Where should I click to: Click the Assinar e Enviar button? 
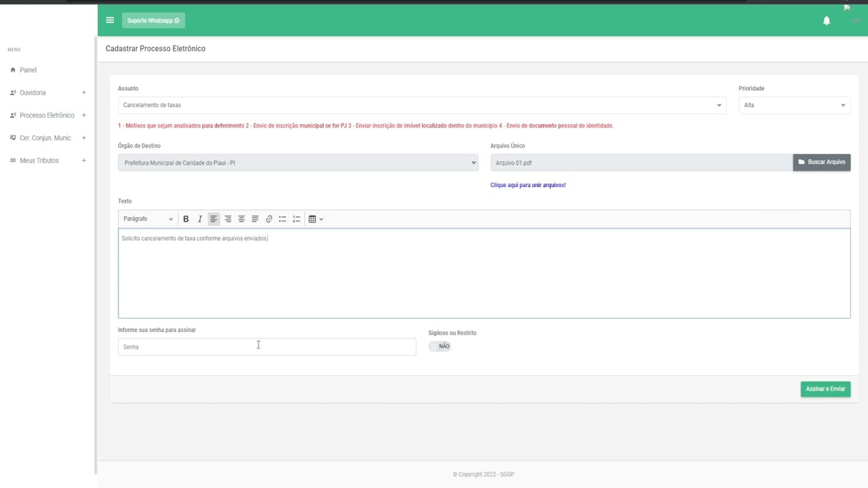tap(825, 389)
